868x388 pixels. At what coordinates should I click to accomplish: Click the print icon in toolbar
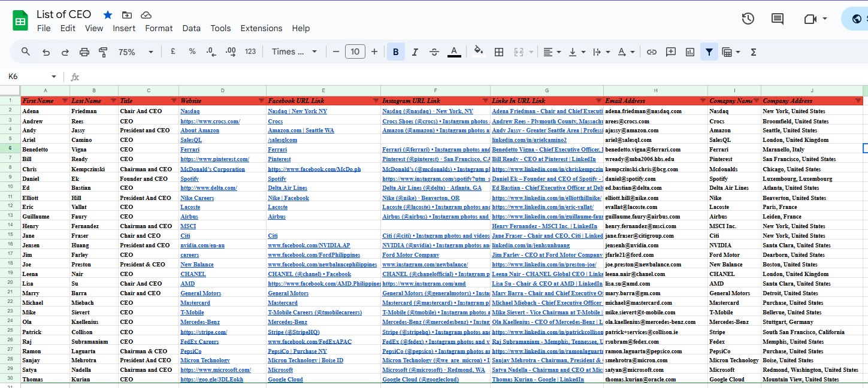click(x=84, y=52)
